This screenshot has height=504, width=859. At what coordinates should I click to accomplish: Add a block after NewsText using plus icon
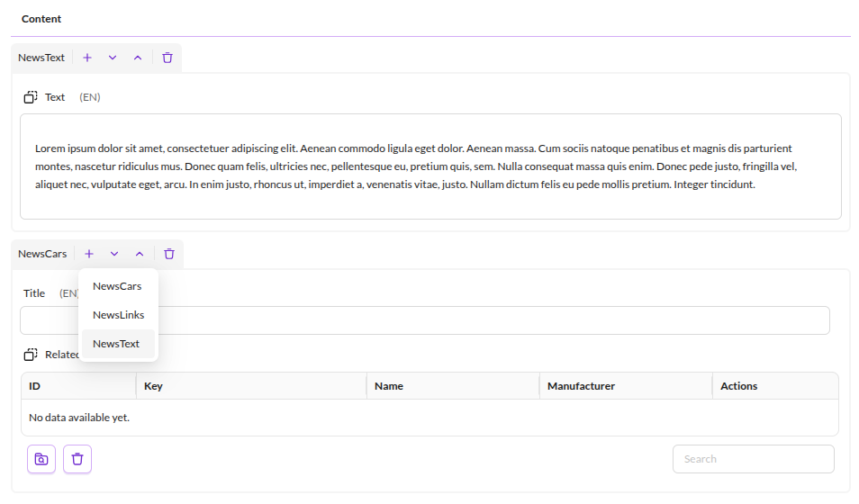87,58
